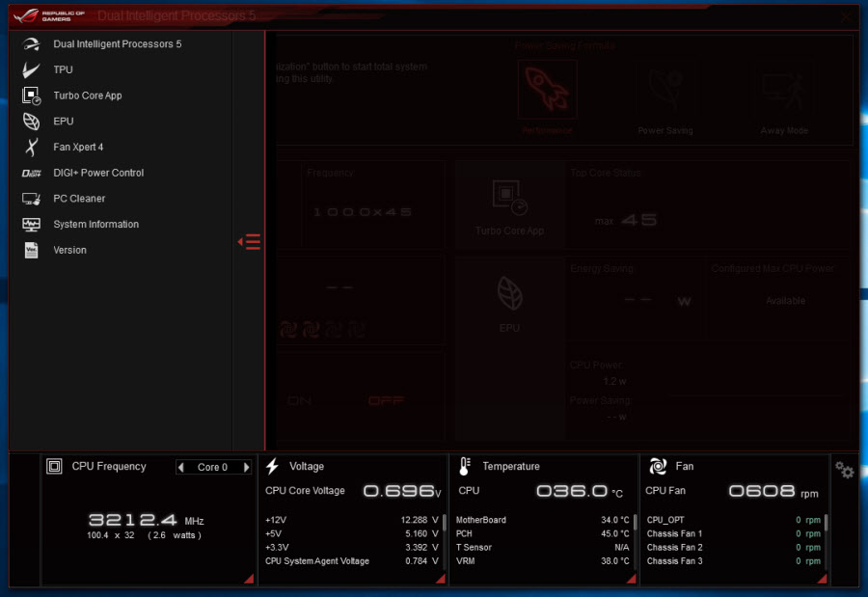Click the CPU Frequency chip icon
Screen dimensions: 868x597
54,466
